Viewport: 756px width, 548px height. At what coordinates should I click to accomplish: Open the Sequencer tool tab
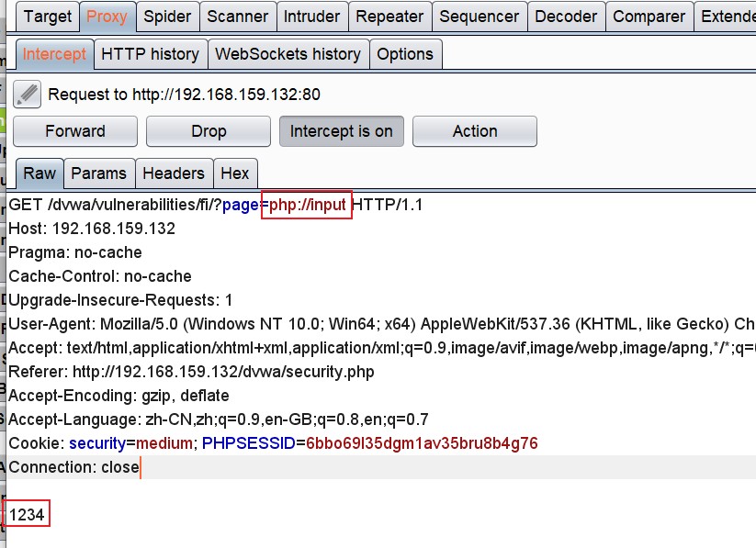click(467, 16)
